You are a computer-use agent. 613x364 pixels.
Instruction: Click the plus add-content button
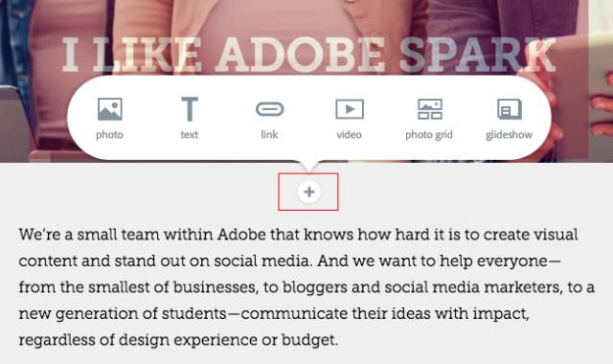click(309, 192)
